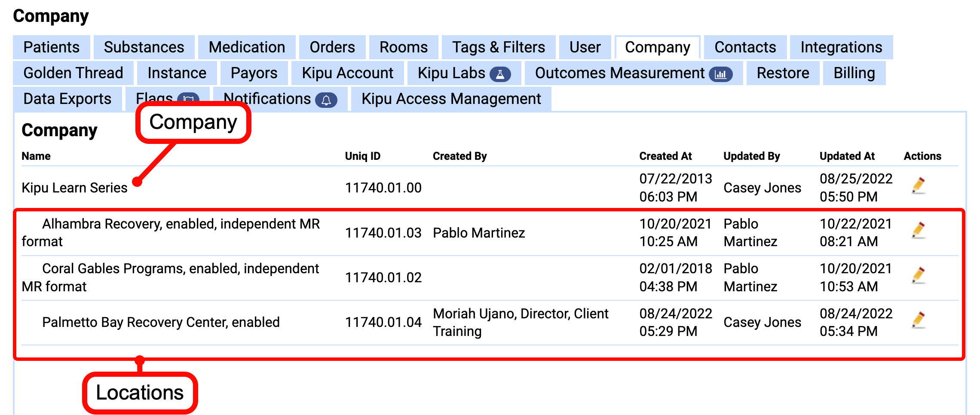The height and width of the screenshot is (415, 980).
Task: Click pencil icon for Palmetto Bay Recovery Center
Action: click(x=919, y=320)
